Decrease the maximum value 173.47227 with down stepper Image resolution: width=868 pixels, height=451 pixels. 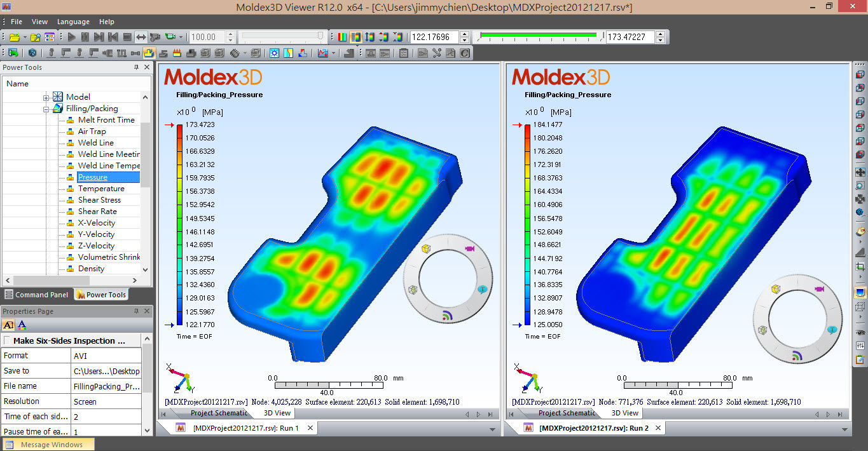pyautogui.click(x=660, y=41)
